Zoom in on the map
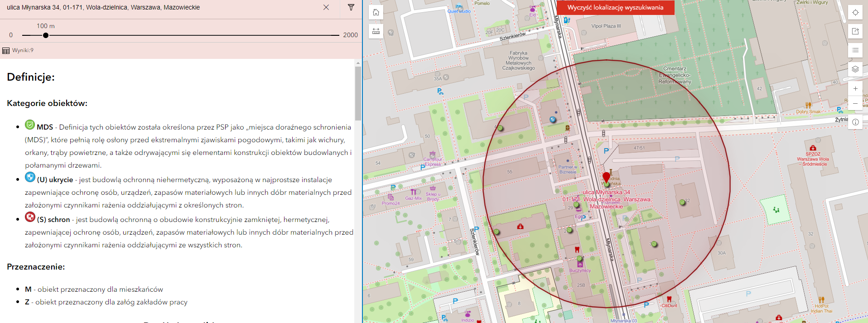 click(855, 89)
